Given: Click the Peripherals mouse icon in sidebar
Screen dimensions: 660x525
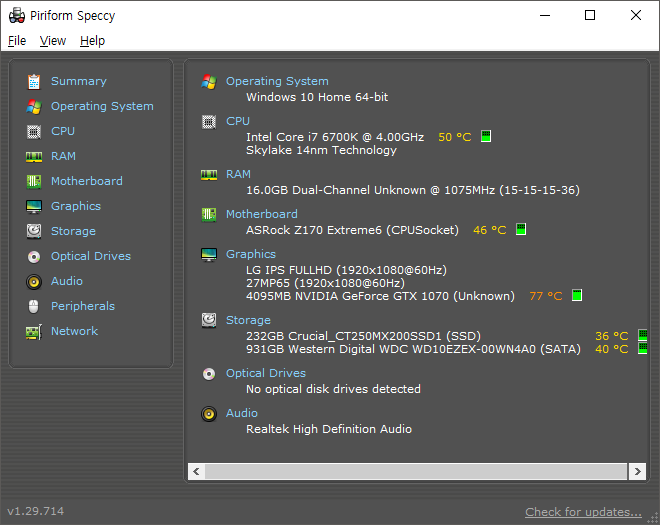Looking at the screenshot, I should point(34,306).
